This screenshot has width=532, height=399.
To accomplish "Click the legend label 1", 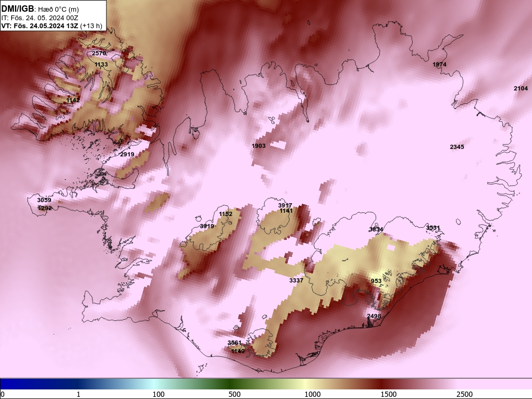I will click(x=78, y=394).
